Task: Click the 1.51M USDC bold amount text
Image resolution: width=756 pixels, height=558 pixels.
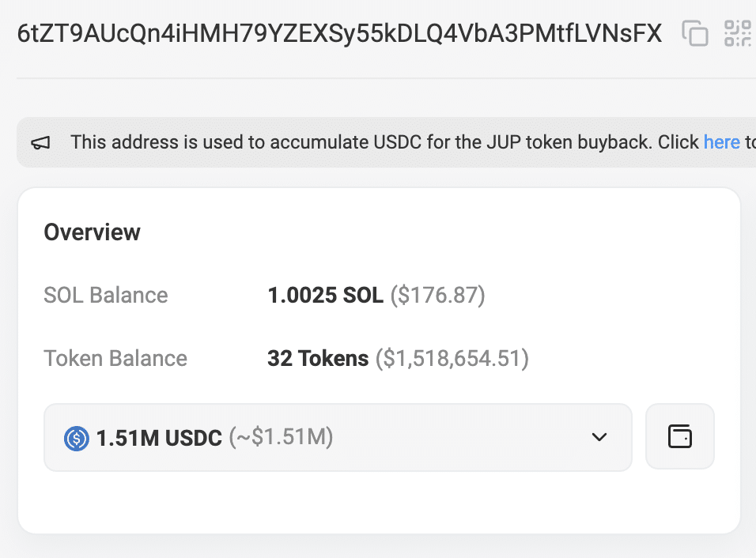Action: tap(159, 438)
